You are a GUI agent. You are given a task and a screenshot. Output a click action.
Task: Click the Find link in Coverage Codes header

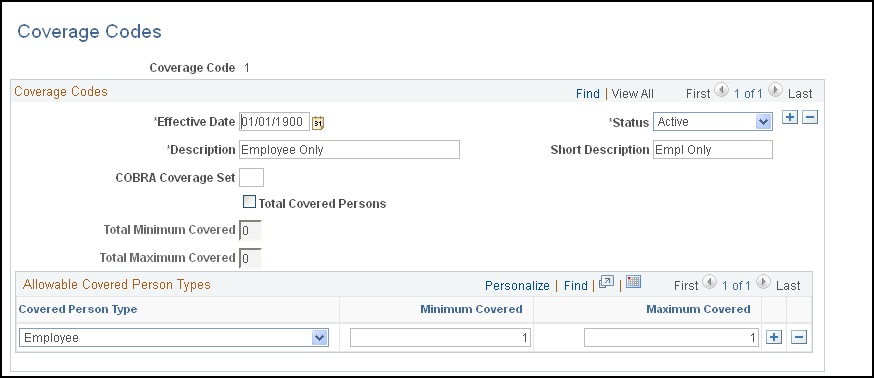pos(587,94)
